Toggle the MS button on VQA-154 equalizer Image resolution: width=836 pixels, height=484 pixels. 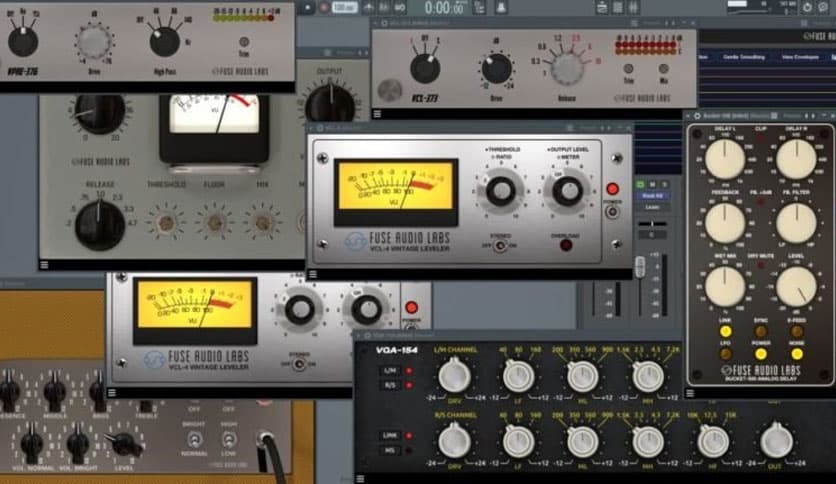pos(390,450)
